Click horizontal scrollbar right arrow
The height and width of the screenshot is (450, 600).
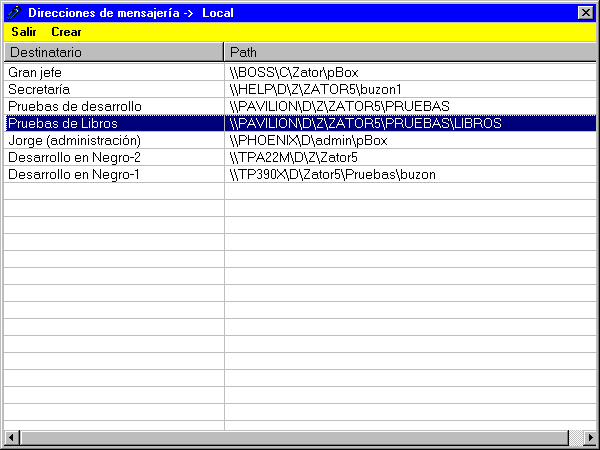588,438
